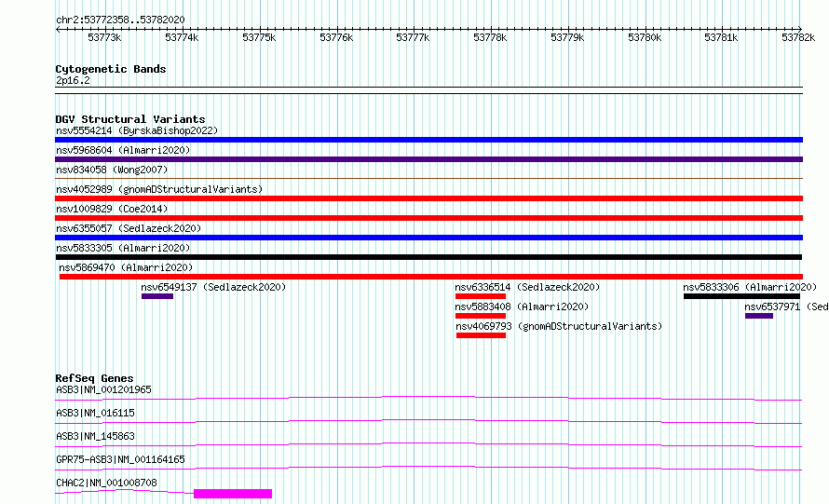Image resolution: width=829 pixels, height=504 pixels.
Task: Click the nsv1009829 (Coe2014) label
Action: point(112,209)
